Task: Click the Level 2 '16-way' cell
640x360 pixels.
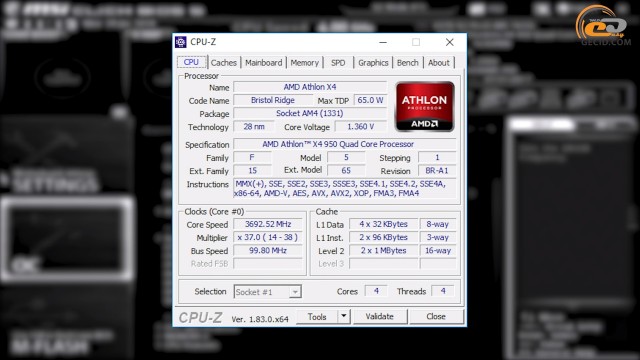Action: [x=438, y=250]
